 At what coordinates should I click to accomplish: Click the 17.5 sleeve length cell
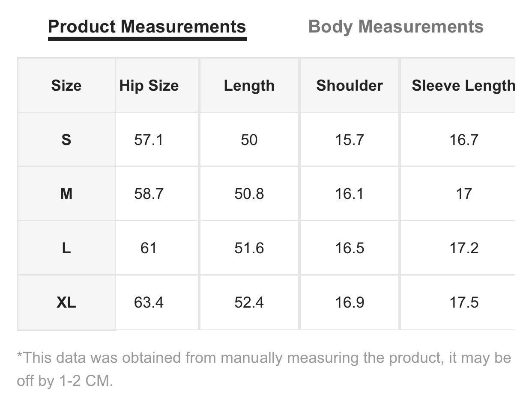pos(464,302)
